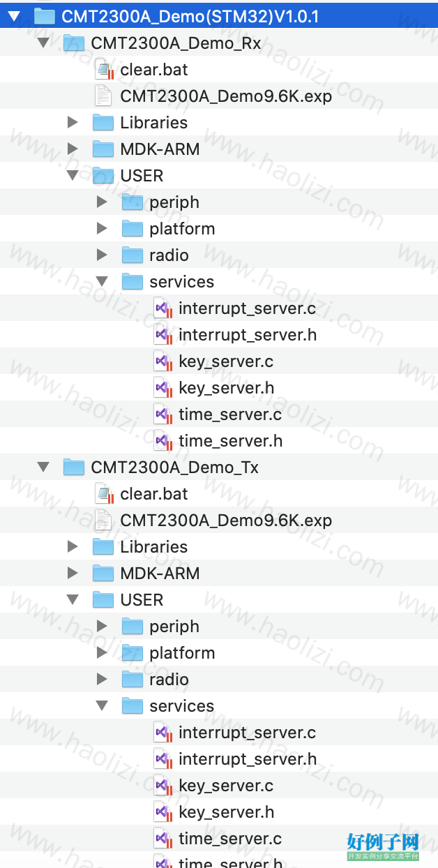Select time_server.h file icon in Demo_Rx services

click(x=163, y=441)
